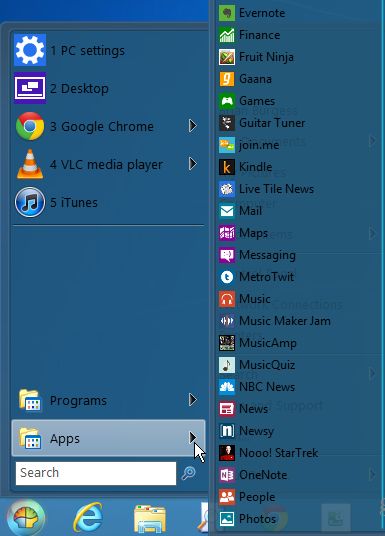Select the Fruit Ninja text label
This screenshot has width=385, height=536.
266,57
